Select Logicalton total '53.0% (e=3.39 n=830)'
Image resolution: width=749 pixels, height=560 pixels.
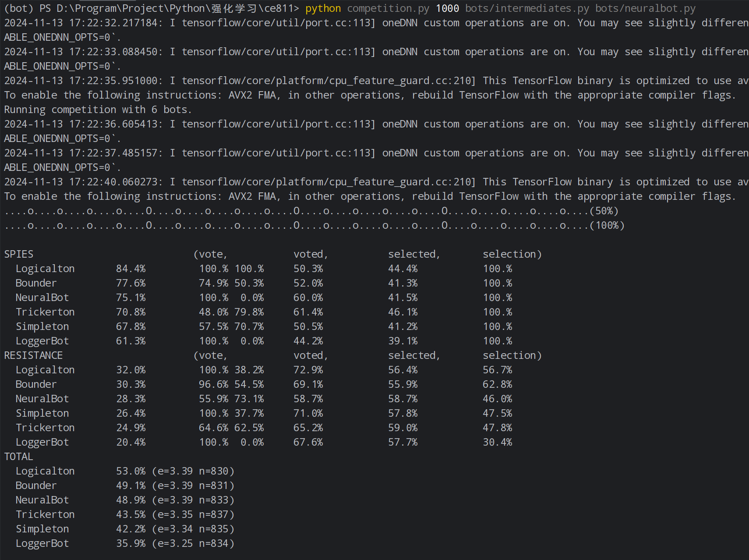click(x=175, y=471)
